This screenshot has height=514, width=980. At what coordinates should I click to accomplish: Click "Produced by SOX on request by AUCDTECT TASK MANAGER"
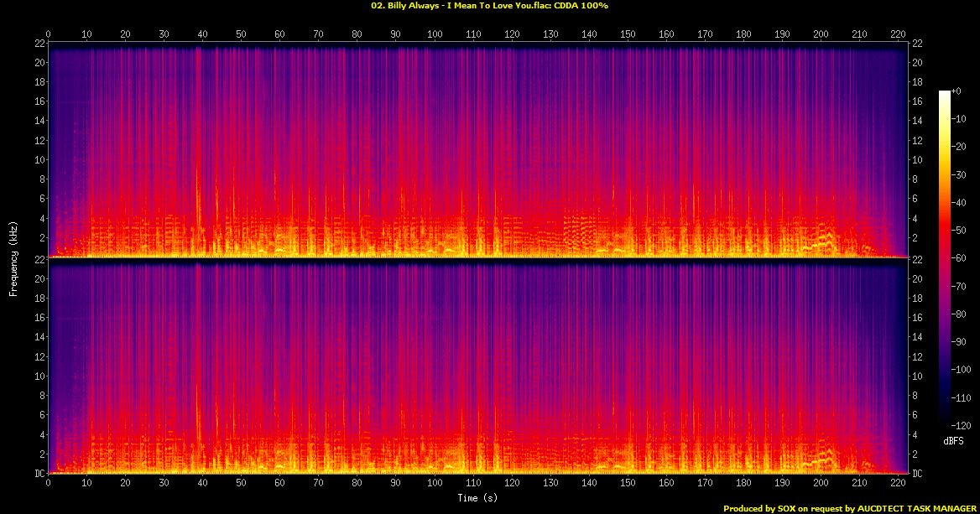point(849,508)
